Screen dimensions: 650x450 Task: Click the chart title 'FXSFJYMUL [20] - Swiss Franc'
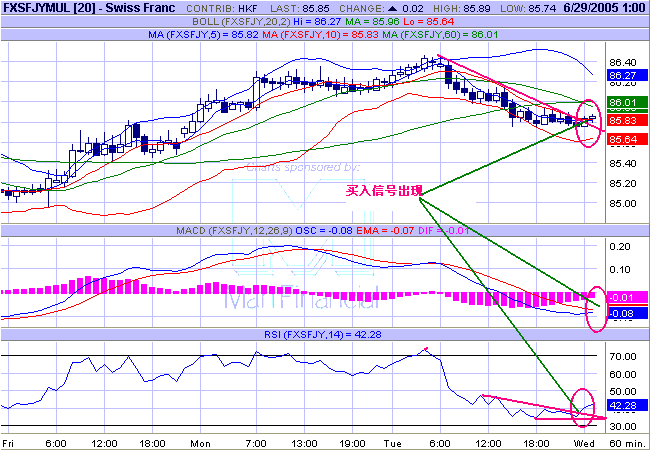click(x=89, y=8)
